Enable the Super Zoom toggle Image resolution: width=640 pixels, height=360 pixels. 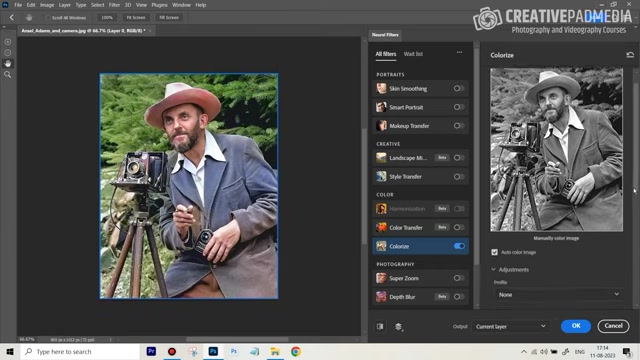pyautogui.click(x=458, y=278)
